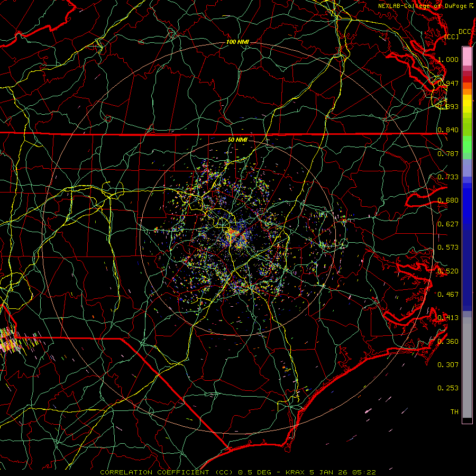Click the 0.253 value on the color scale

tap(448, 388)
